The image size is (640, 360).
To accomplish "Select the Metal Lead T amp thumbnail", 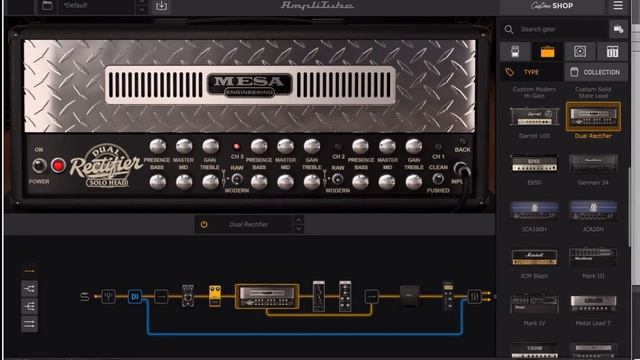I will tap(593, 304).
